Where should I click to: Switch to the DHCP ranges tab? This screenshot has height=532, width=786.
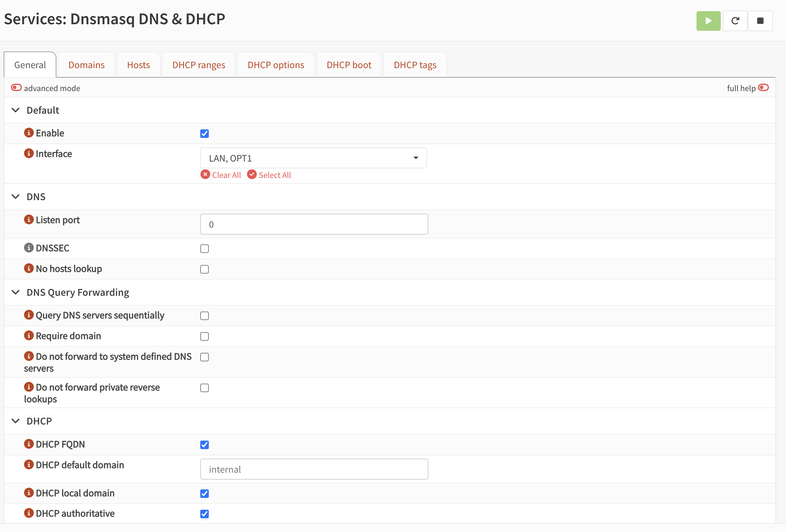pyautogui.click(x=199, y=65)
